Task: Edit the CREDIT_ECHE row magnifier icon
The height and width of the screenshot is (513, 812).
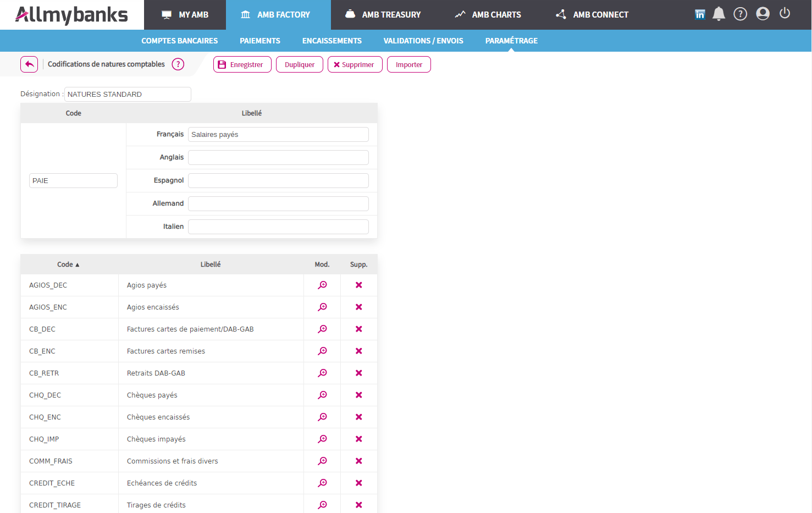Action: coord(323,483)
